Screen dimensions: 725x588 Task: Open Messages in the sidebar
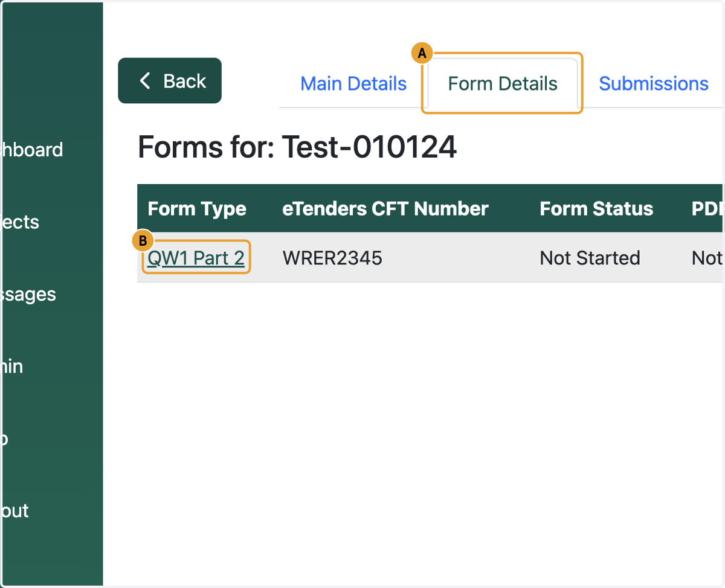(x=28, y=294)
